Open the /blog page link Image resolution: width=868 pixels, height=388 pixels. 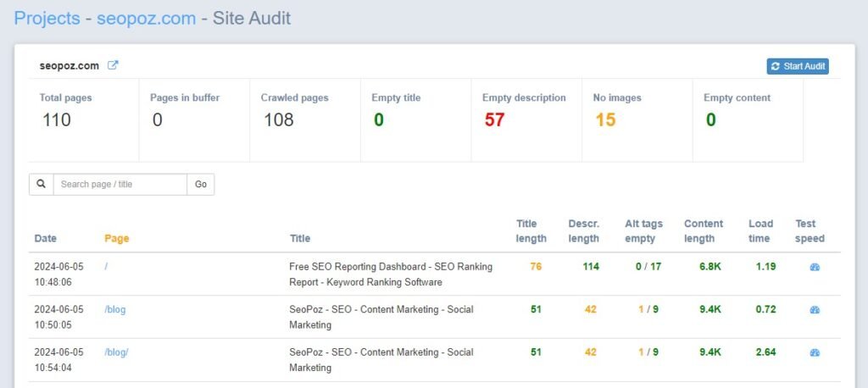pyautogui.click(x=115, y=309)
